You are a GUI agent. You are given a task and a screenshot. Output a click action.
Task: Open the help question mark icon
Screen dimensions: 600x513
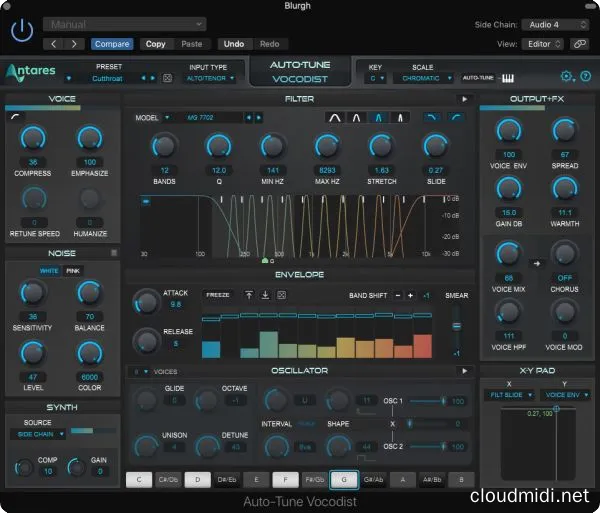(585, 76)
